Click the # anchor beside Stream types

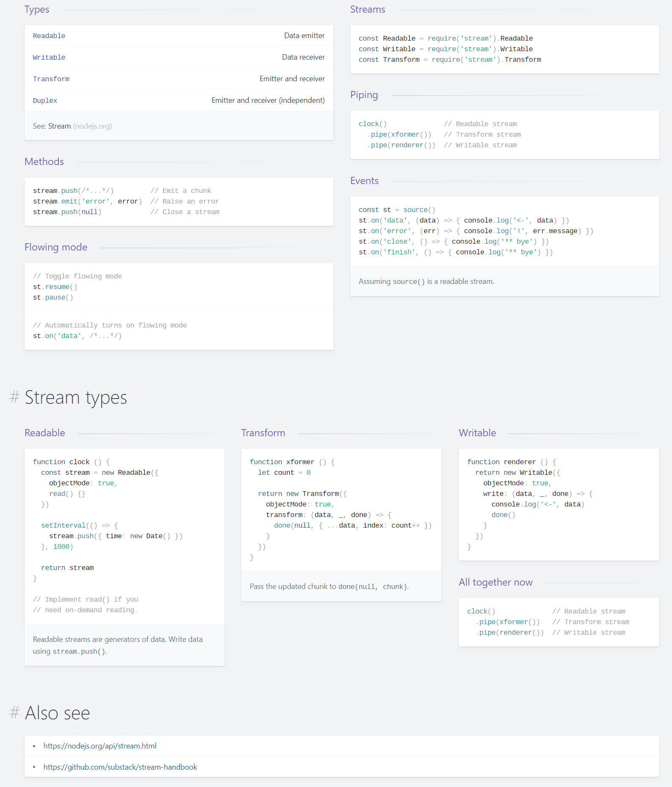[x=15, y=397]
